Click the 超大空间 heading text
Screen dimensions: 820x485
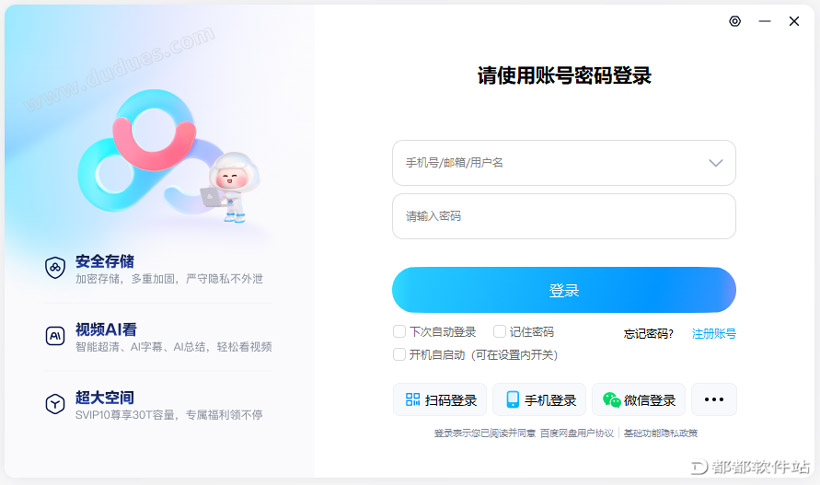tap(105, 397)
